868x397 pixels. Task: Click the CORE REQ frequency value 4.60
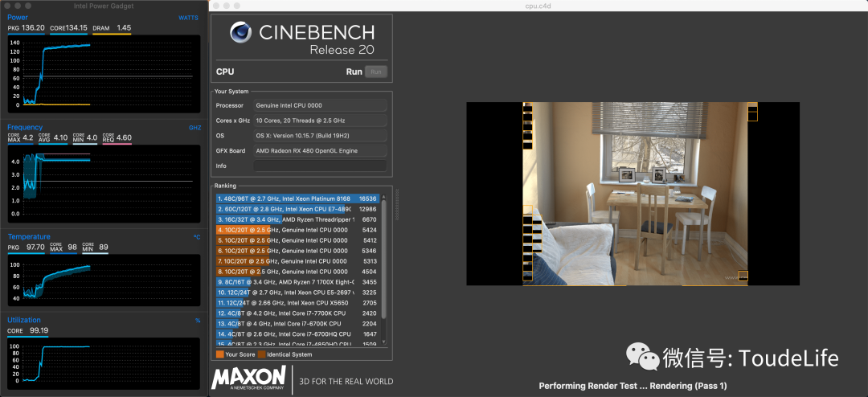pos(125,137)
